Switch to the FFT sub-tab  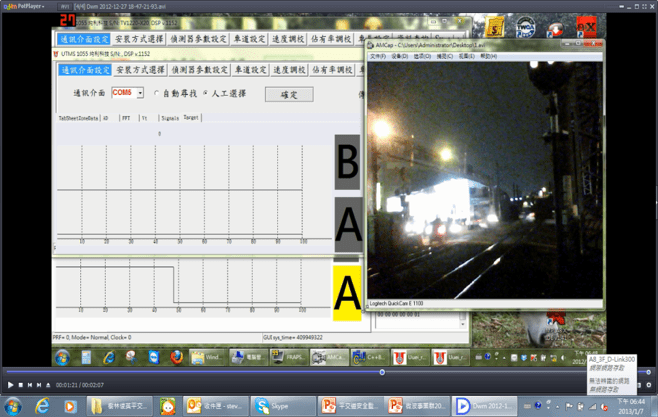pyautogui.click(x=126, y=118)
